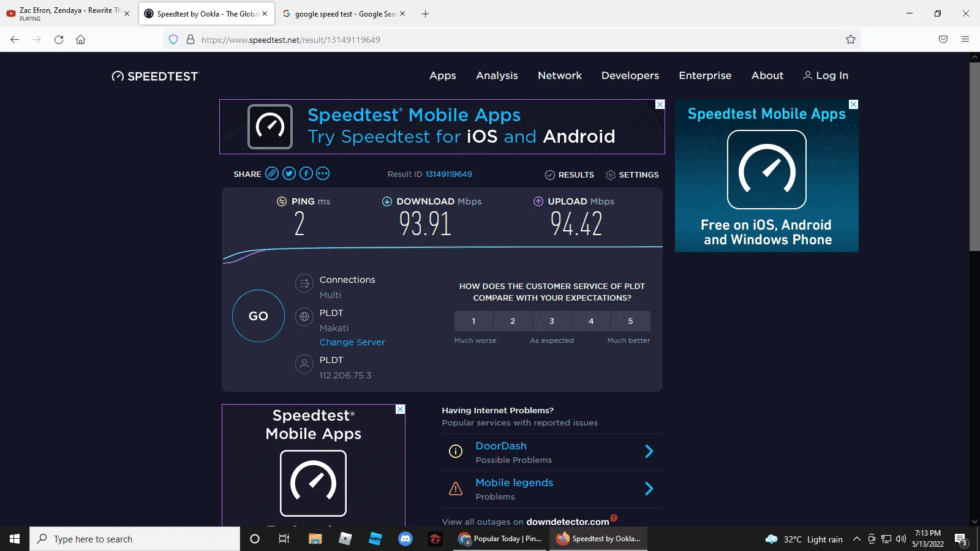
Task: Expand Mobile legends problems chevron
Action: tap(649, 489)
